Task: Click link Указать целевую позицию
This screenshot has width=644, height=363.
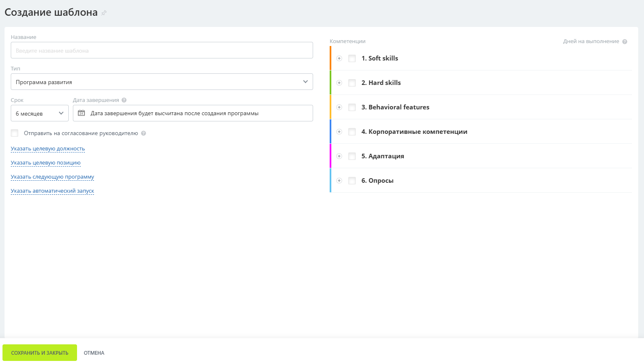Action: (x=46, y=162)
